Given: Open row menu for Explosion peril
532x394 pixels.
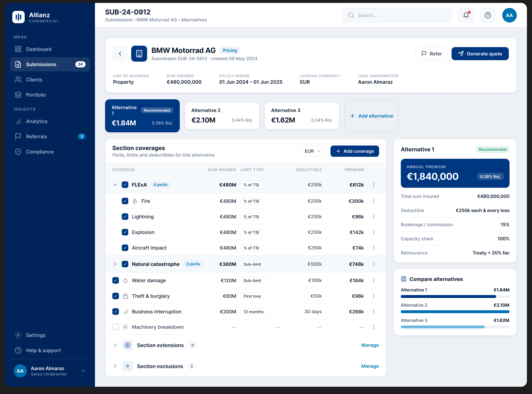Looking at the screenshot, I should coord(374,232).
